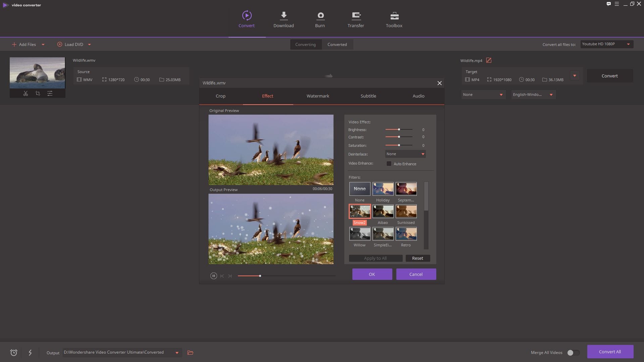
Task: Enable the Auto Enhance checkbox
Action: 389,164
